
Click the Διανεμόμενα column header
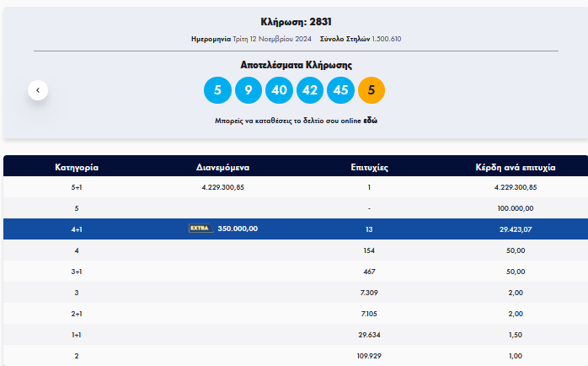[223, 167]
